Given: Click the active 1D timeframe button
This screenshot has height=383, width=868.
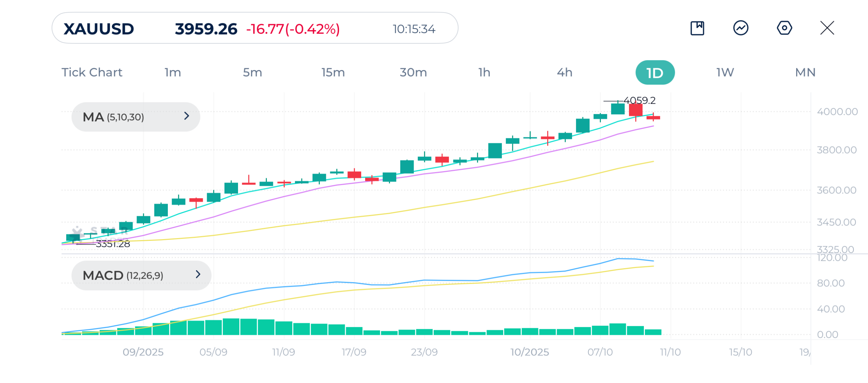Looking at the screenshot, I should tap(655, 73).
